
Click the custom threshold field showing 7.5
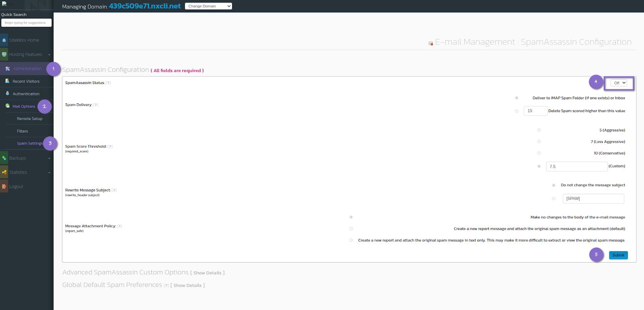[x=577, y=166]
